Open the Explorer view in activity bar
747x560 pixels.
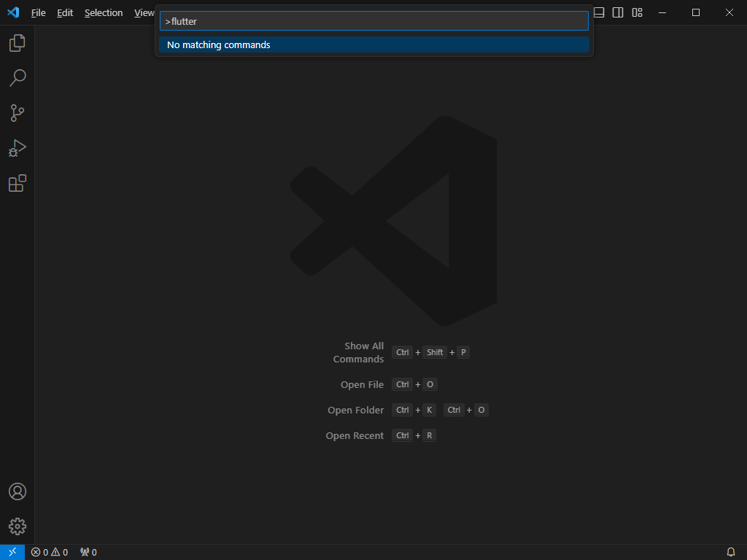[18, 43]
